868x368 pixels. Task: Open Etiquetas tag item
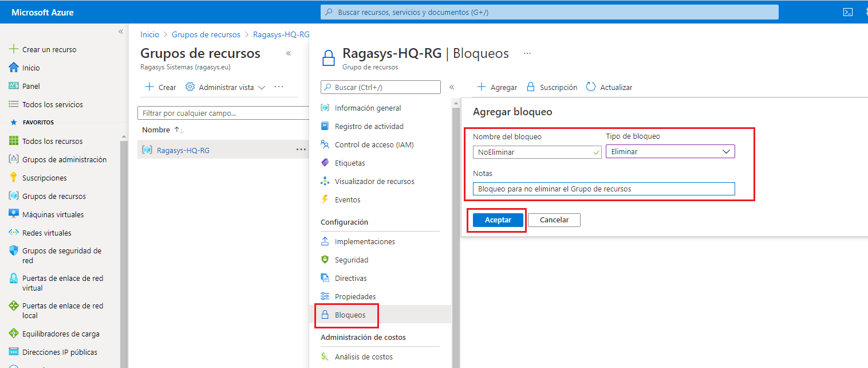343,163
